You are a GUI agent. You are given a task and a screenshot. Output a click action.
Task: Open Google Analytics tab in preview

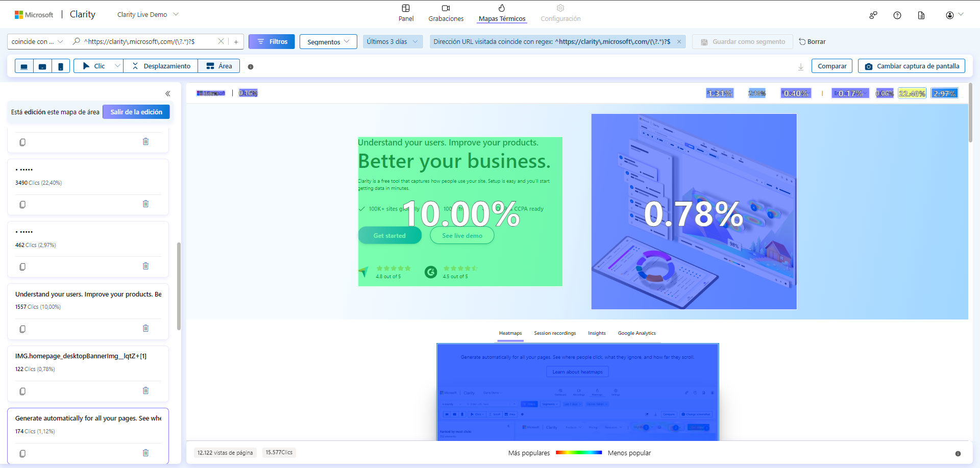coord(636,333)
